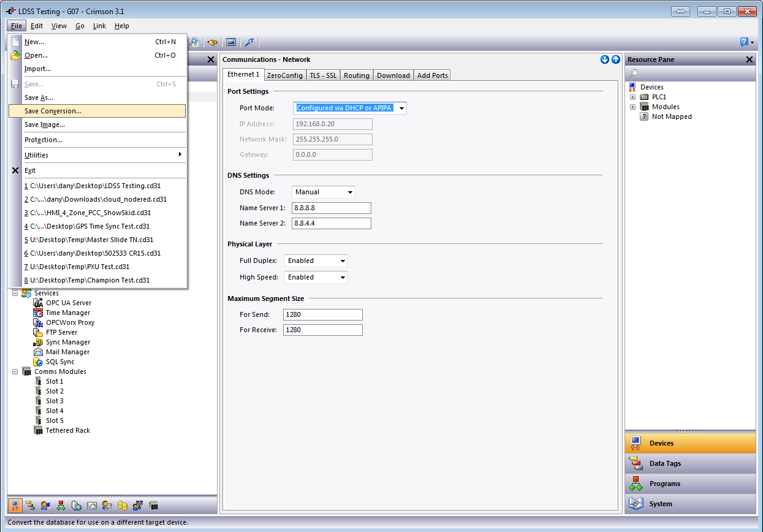Click the blue up-arrow navigation icon
The width and height of the screenshot is (763, 532).
coord(615,59)
